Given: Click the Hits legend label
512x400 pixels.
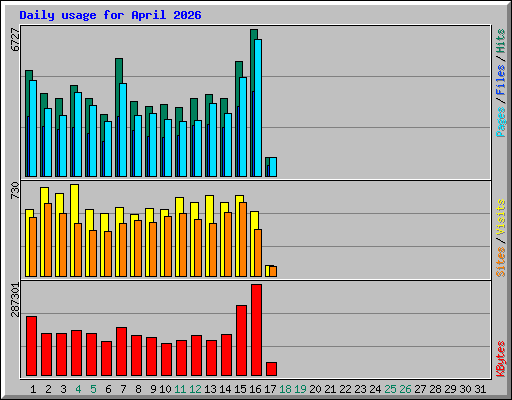Looking at the screenshot, I should point(500,41).
